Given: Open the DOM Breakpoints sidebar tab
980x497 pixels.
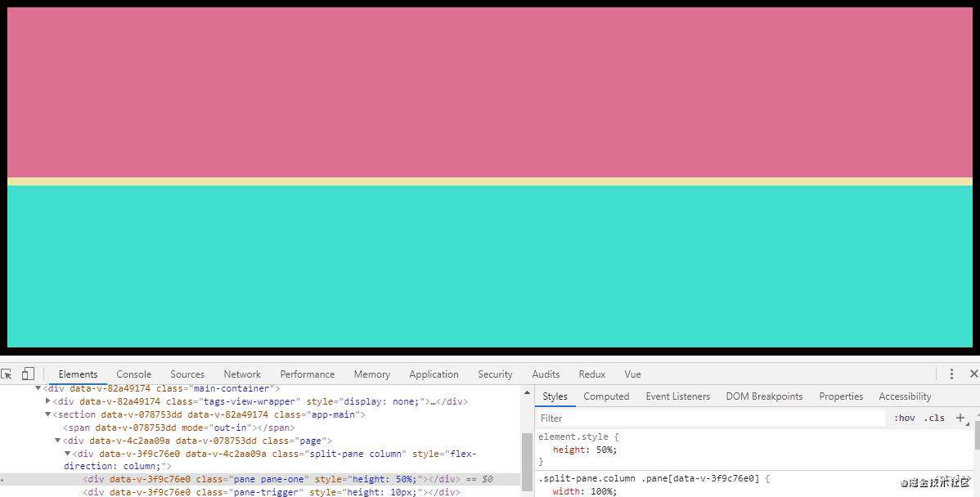Looking at the screenshot, I should pyautogui.click(x=764, y=396).
